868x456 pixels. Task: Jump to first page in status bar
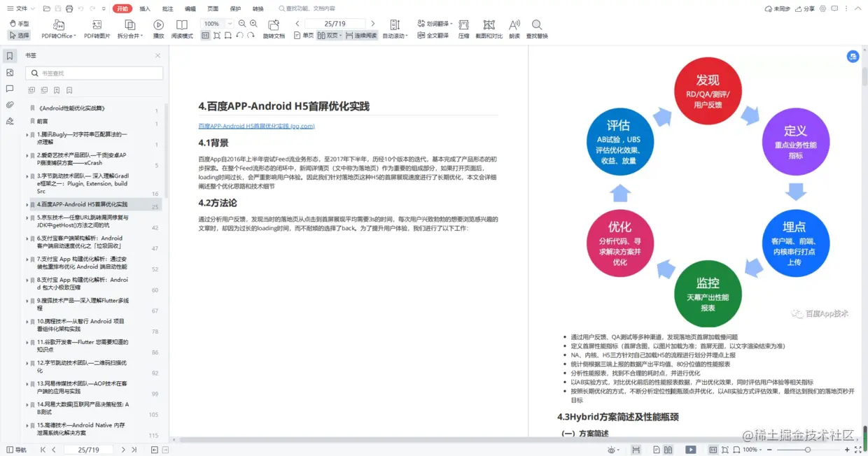coord(43,450)
